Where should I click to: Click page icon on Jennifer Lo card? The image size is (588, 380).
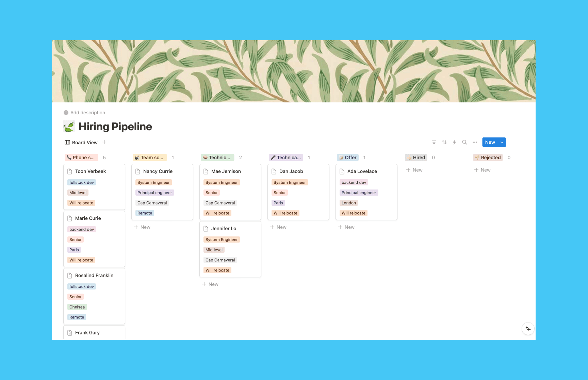[x=206, y=229]
